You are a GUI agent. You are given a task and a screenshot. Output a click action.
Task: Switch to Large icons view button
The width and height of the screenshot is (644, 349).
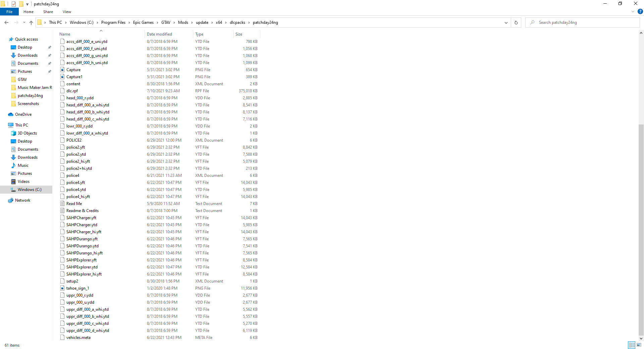639,345
